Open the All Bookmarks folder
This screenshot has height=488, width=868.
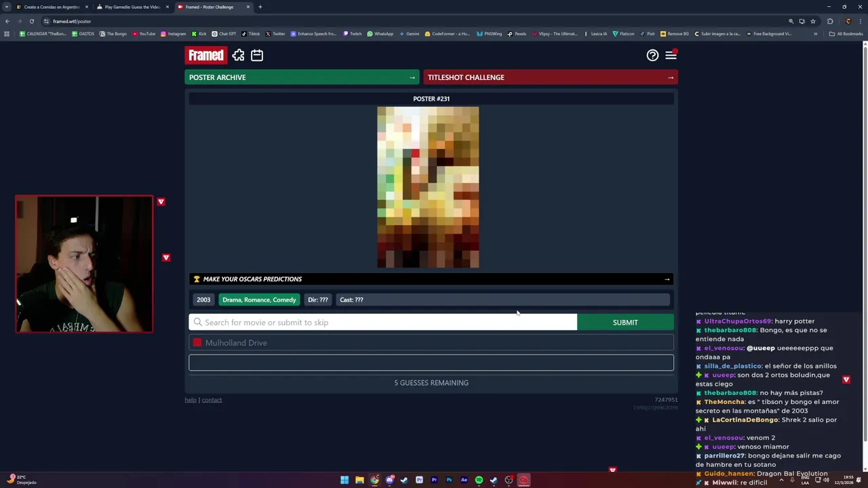coord(846,34)
